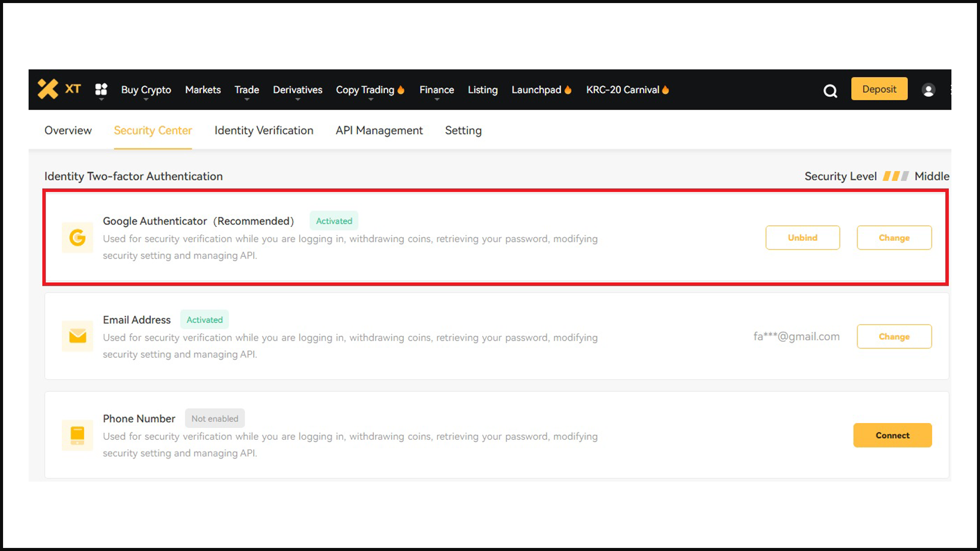Screen dimensions: 980x551
Task: Click the yellow Deposit button
Action: point(879,88)
